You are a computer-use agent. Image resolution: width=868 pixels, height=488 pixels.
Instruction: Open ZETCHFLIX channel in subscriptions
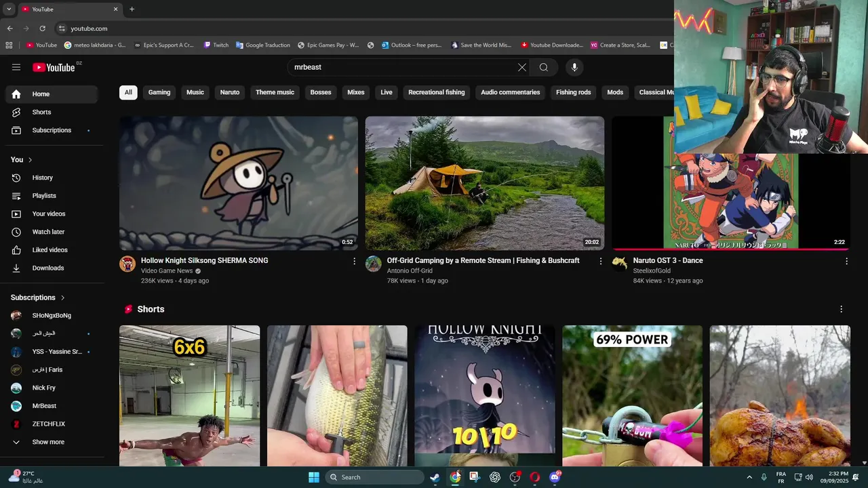point(52,424)
